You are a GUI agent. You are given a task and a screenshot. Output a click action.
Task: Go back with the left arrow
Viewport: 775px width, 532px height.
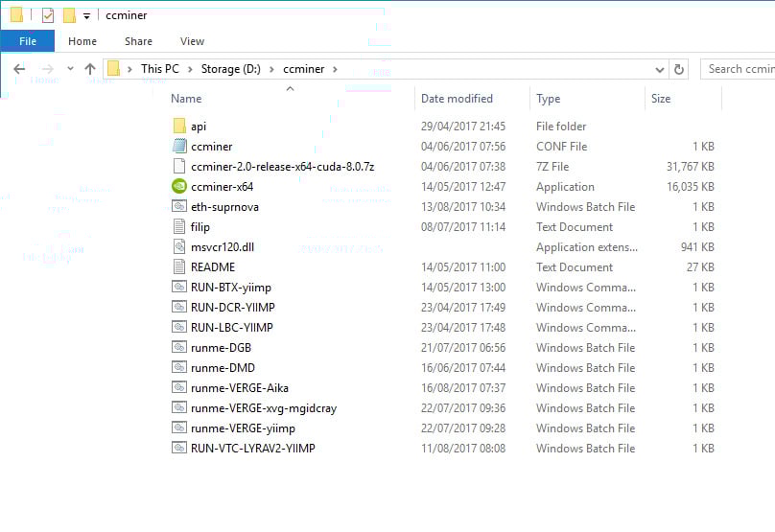pos(19,69)
